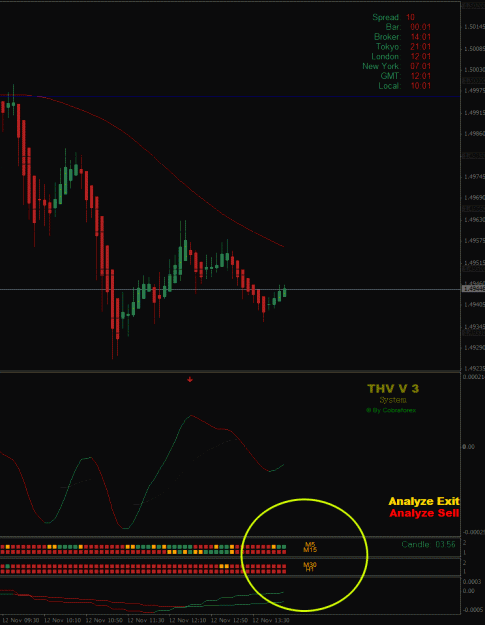Click the 'Local: 10:01' clock text

click(404, 86)
